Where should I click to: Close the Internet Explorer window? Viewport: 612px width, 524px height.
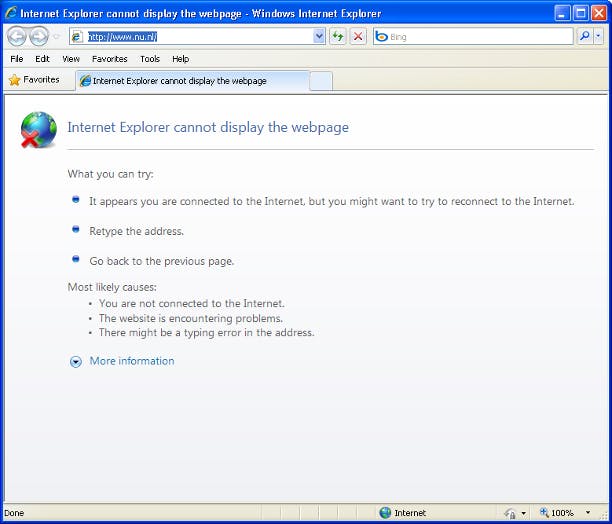coord(599,14)
